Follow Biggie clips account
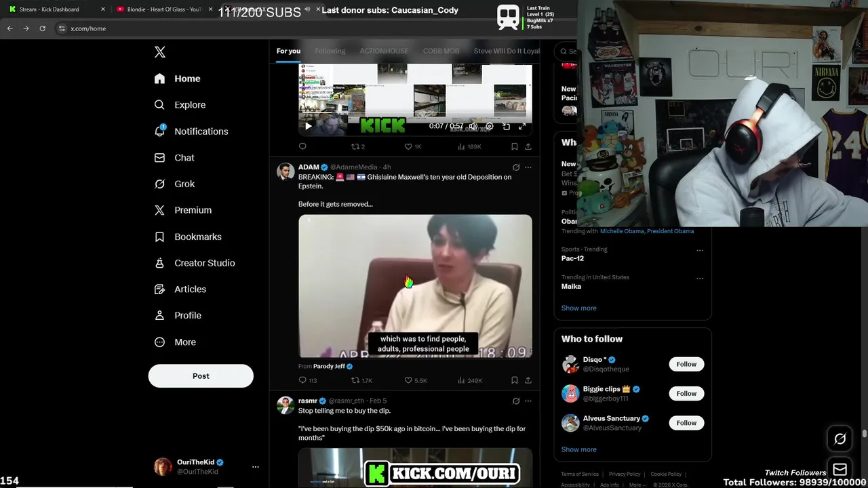Viewport: 868px width, 488px height. point(686,393)
